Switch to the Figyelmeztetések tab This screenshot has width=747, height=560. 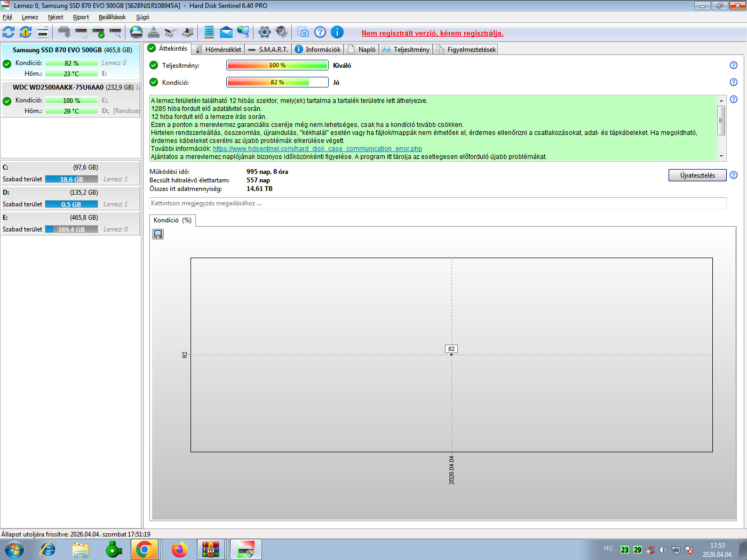(466, 49)
